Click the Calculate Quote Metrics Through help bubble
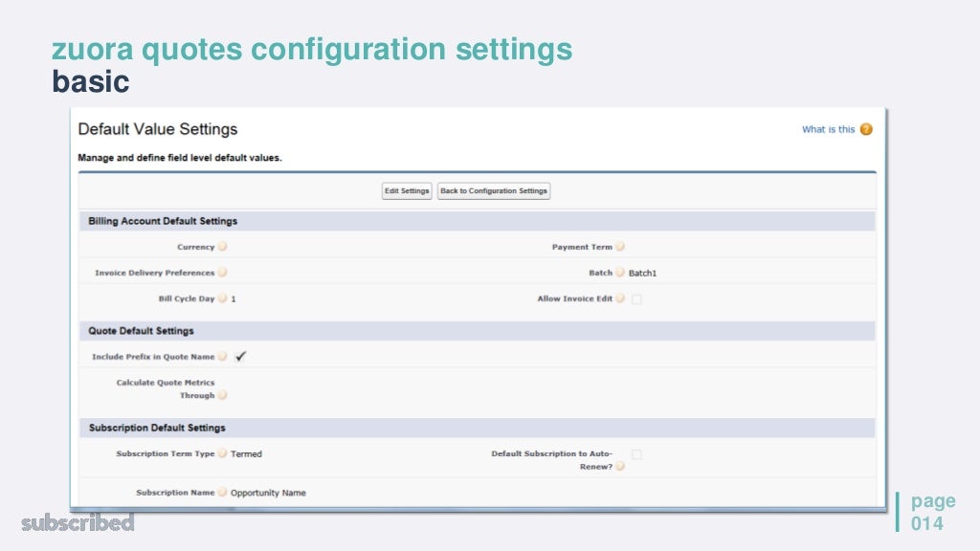The width and height of the screenshot is (980, 551). pyautogui.click(x=222, y=395)
